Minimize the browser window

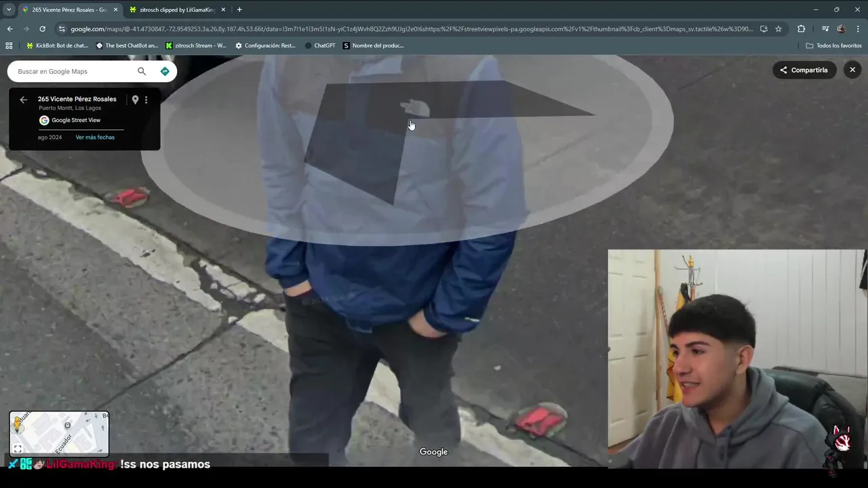816,9
